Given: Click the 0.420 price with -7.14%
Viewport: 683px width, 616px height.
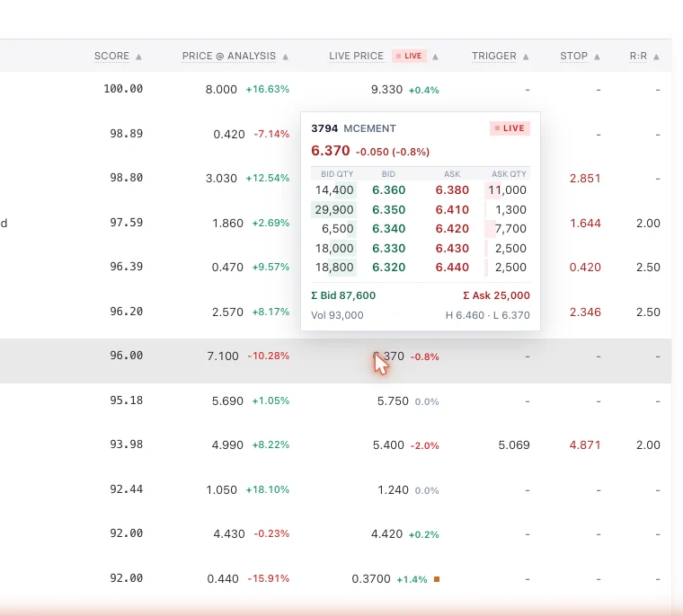Looking at the screenshot, I should click(228, 134).
